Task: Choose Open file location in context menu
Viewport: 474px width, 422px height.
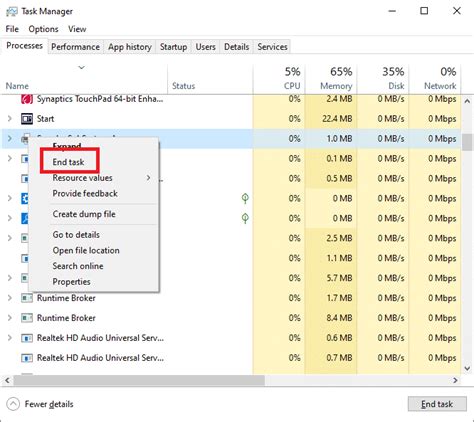Action: click(86, 250)
